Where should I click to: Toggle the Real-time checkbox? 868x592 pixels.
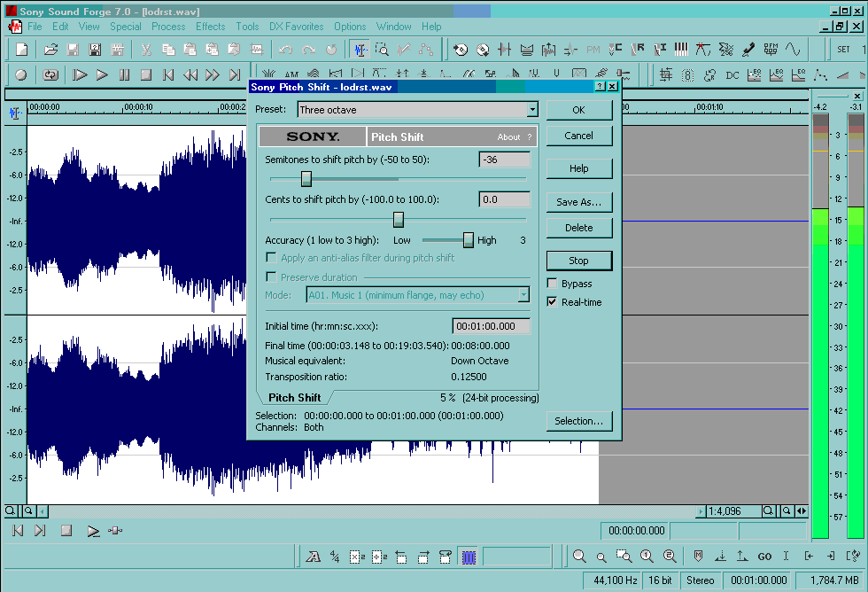[x=552, y=302]
